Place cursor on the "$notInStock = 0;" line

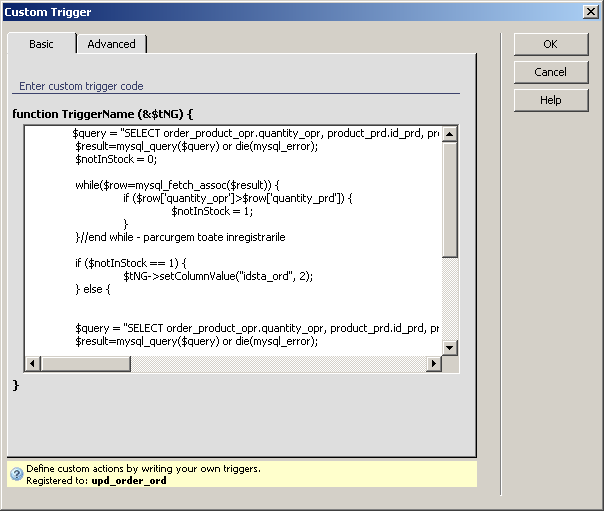point(116,159)
